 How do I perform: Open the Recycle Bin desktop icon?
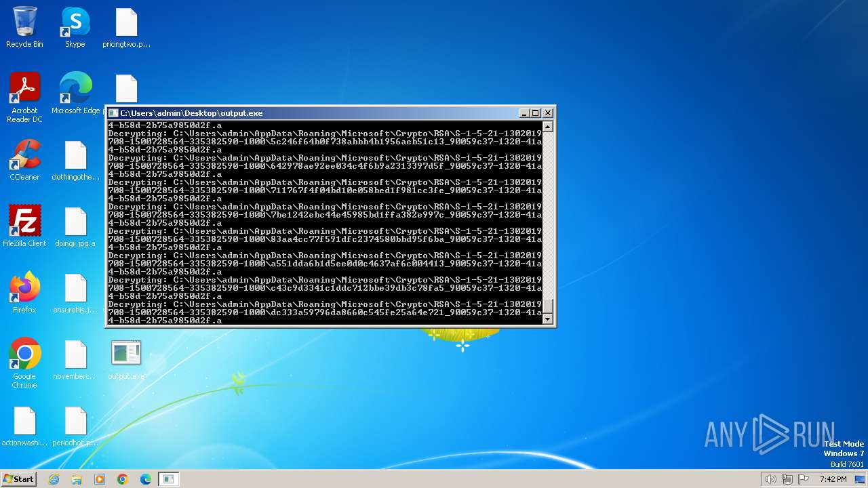[x=24, y=27]
